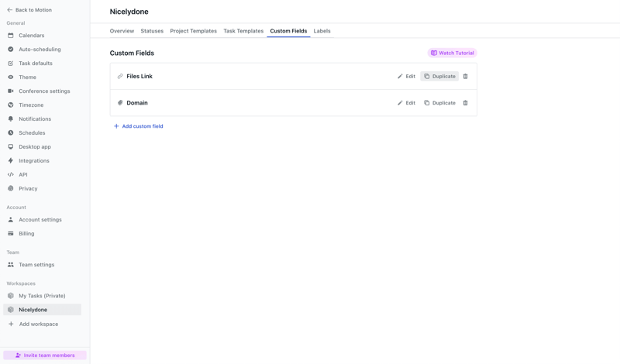The width and height of the screenshot is (620, 364).
Task: Click the Desktop app monitor icon
Action: click(11, 146)
